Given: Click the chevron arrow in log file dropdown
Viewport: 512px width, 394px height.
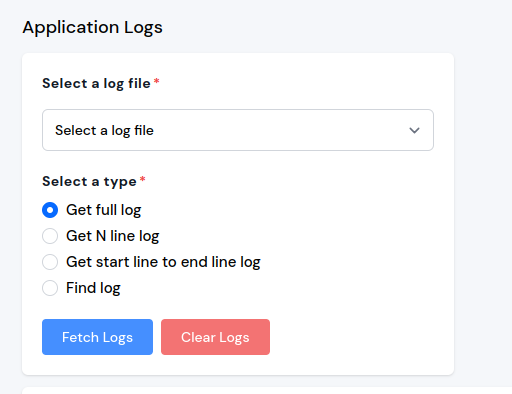Looking at the screenshot, I should pos(414,130).
